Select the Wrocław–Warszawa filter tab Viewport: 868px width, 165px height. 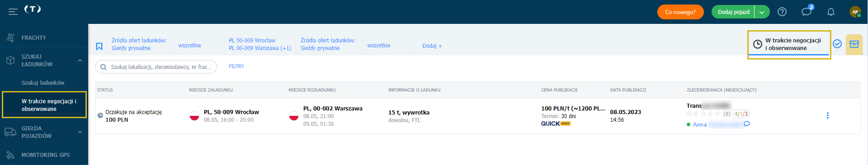pos(260,44)
